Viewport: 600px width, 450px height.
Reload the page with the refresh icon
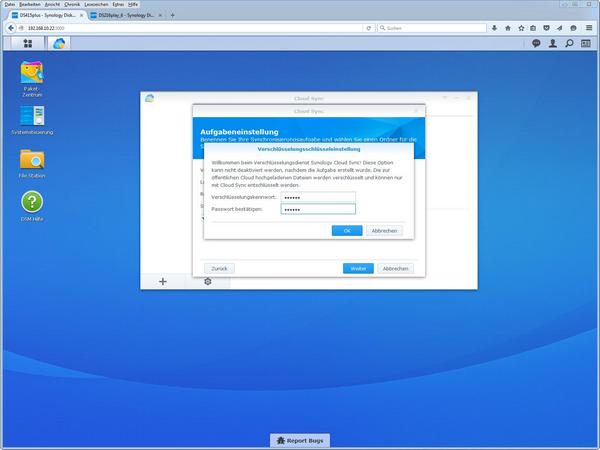pyautogui.click(x=368, y=28)
